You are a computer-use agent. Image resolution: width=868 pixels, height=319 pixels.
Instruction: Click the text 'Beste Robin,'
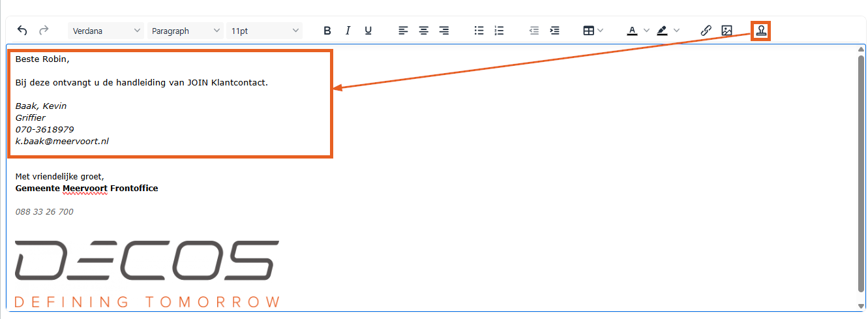[42, 59]
